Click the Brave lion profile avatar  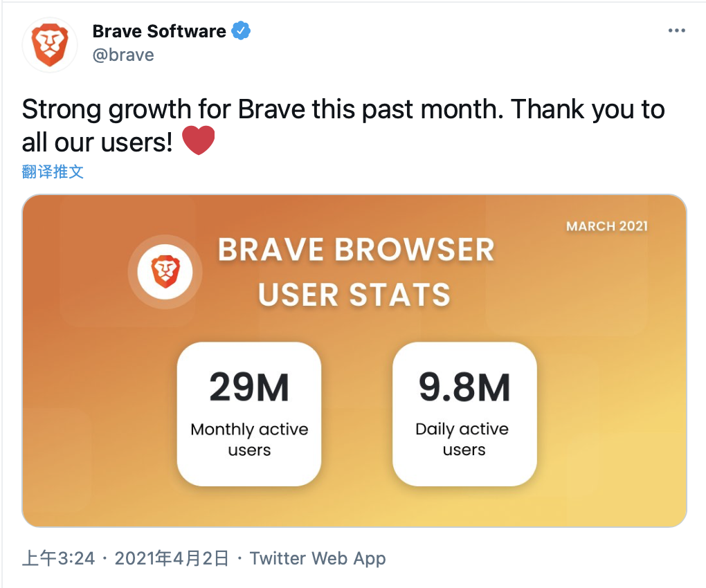pos(50,45)
